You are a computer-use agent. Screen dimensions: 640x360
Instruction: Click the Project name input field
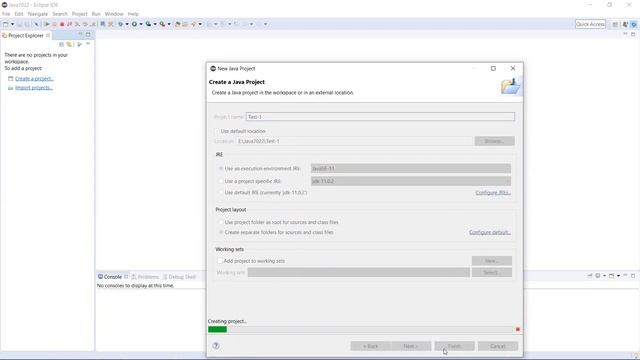click(380, 117)
